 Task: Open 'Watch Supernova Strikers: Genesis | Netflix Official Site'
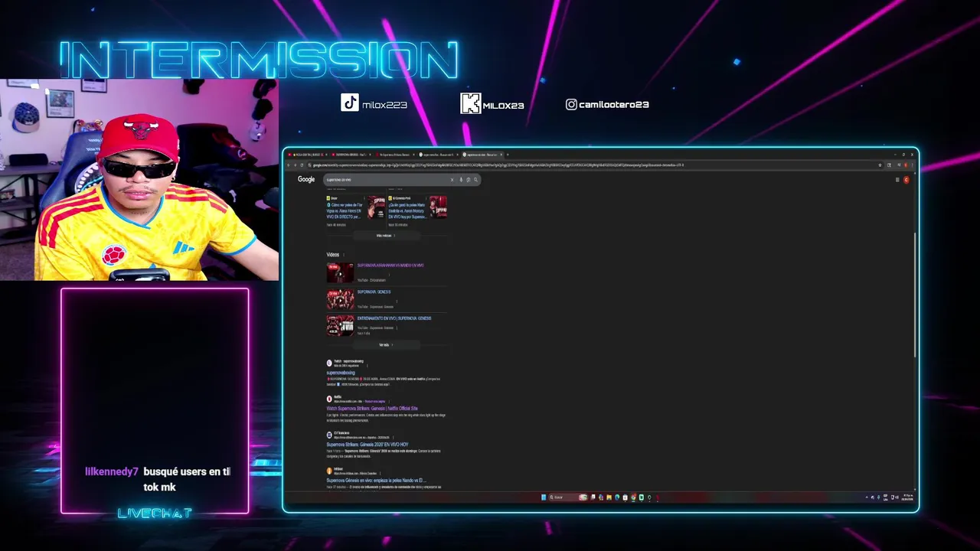point(372,409)
